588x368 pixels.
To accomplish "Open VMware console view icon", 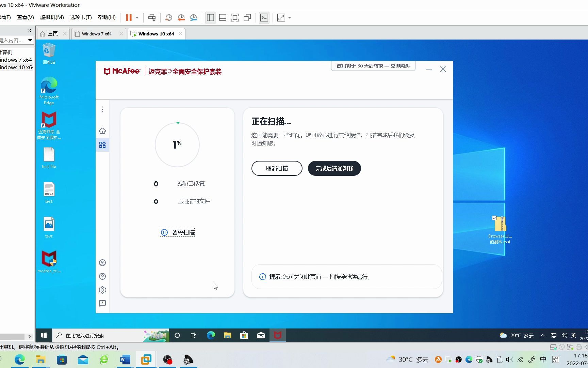I will 264,18.
